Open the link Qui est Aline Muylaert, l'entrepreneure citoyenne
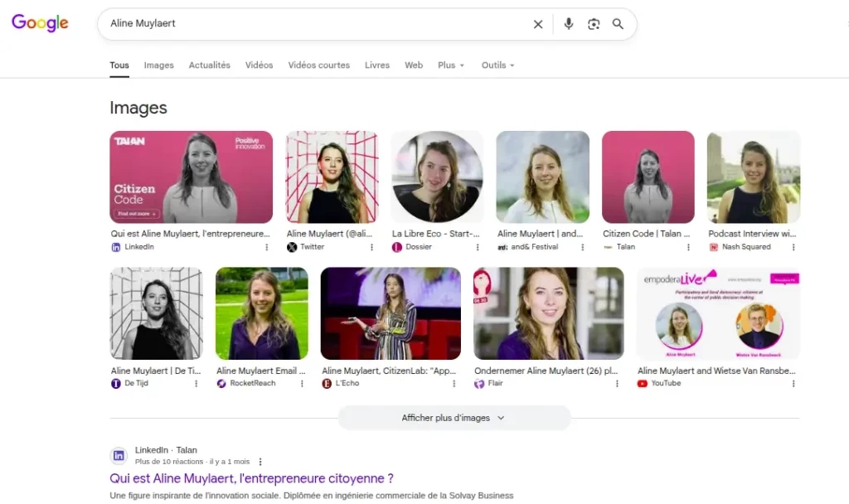Image resolution: width=849 pixels, height=504 pixels. (x=251, y=478)
